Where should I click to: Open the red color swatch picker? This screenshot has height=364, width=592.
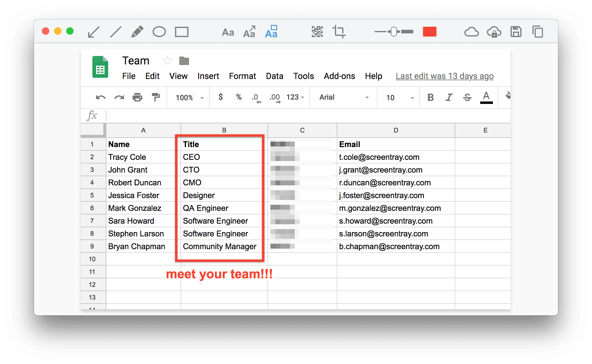pyautogui.click(x=429, y=32)
